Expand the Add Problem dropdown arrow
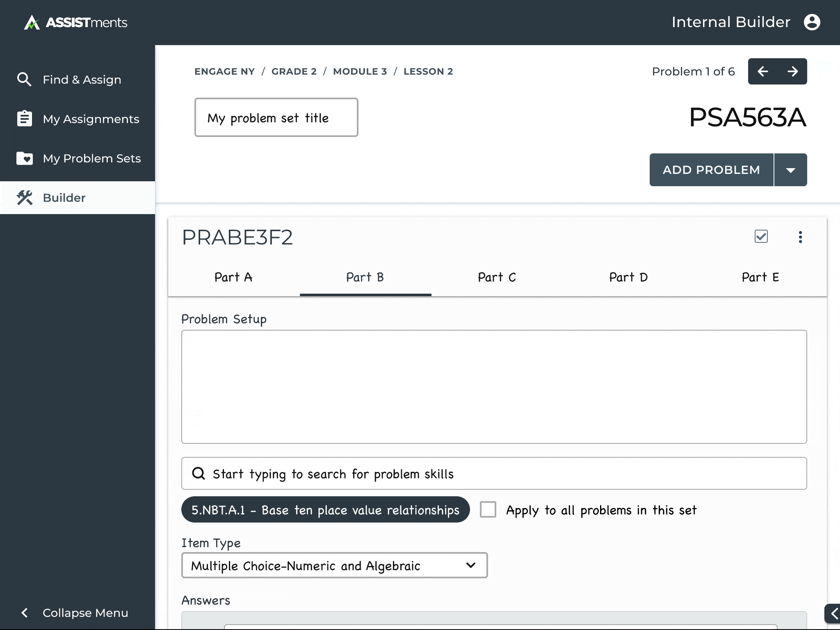Image resolution: width=840 pixels, height=630 pixels. 791,170
